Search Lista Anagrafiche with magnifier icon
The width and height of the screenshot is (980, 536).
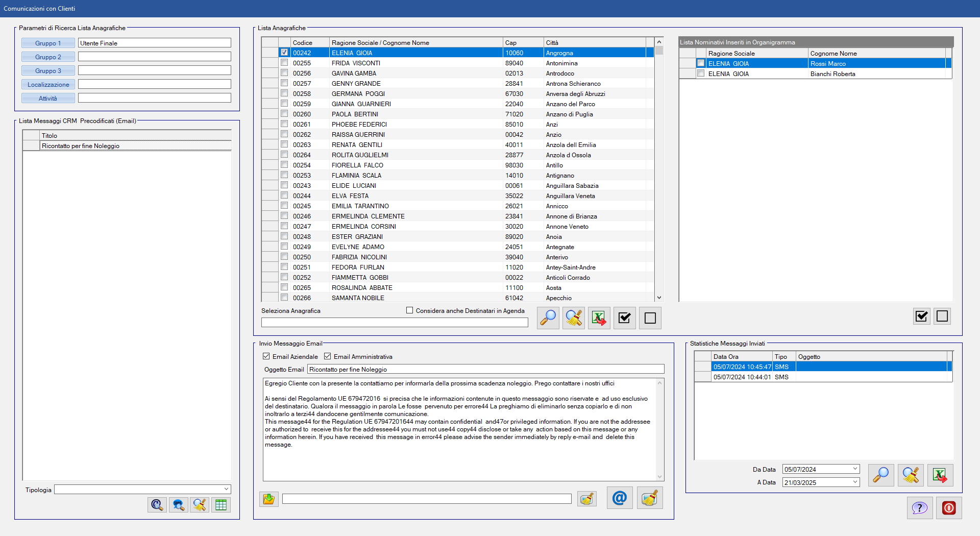548,318
